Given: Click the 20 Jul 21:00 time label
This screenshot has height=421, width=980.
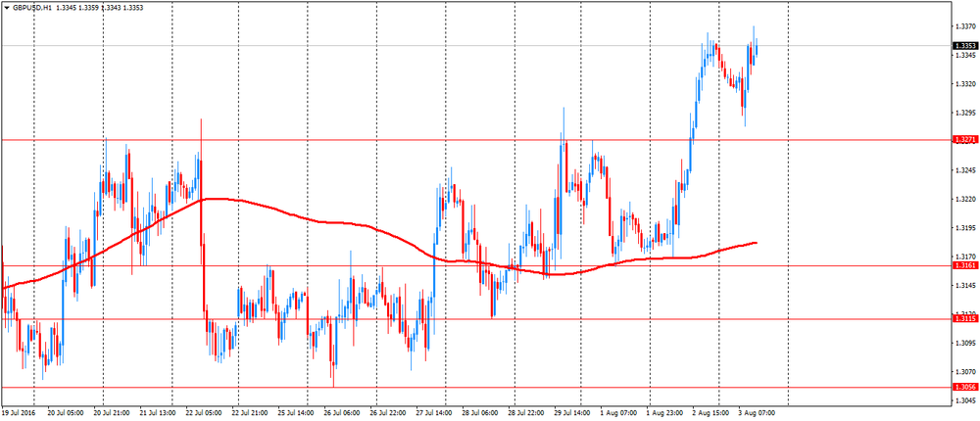Looking at the screenshot, I should [x=112, y=413].
